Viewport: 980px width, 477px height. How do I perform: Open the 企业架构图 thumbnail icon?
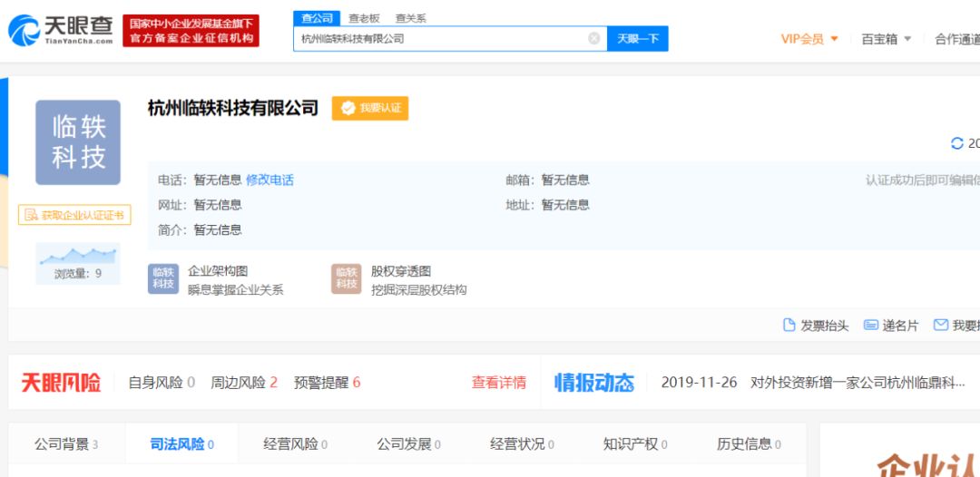click(x=163, y=279)
